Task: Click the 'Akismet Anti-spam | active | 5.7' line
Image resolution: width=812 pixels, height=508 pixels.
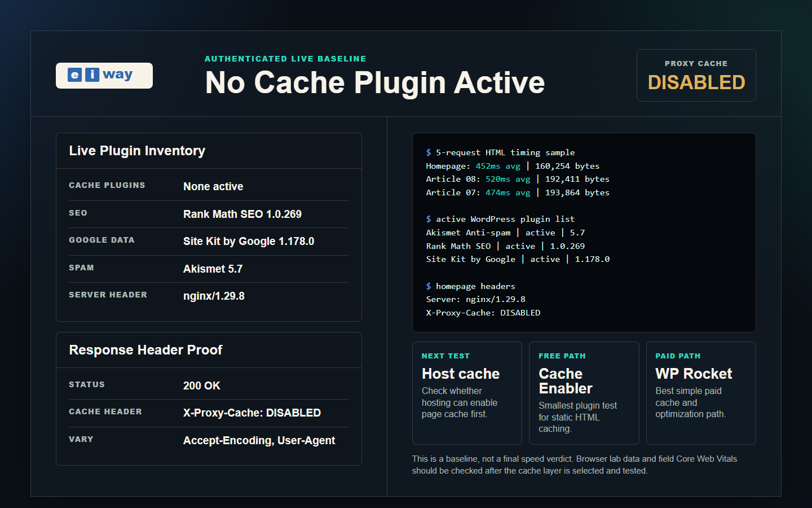Action: [x=505, y=233]
